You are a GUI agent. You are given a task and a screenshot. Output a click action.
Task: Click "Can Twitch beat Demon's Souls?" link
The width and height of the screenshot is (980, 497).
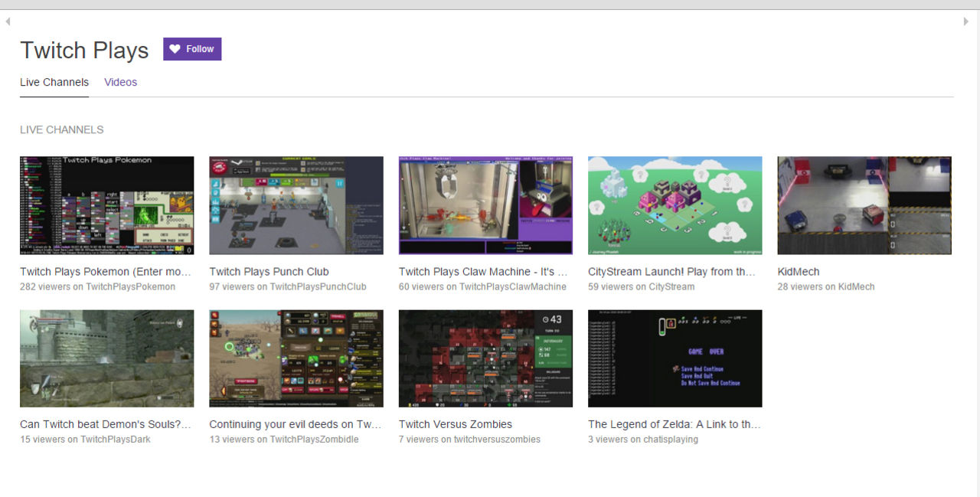106,423
